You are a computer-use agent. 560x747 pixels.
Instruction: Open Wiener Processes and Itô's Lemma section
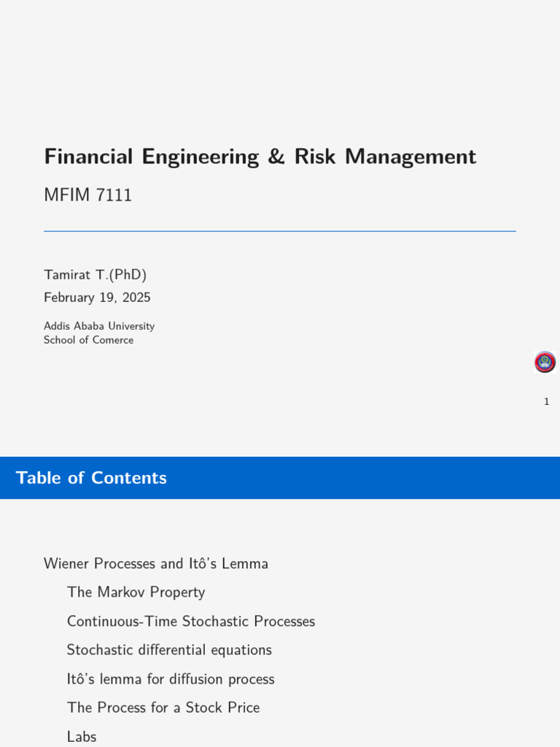pyautogui.click(x=156, y=564)
